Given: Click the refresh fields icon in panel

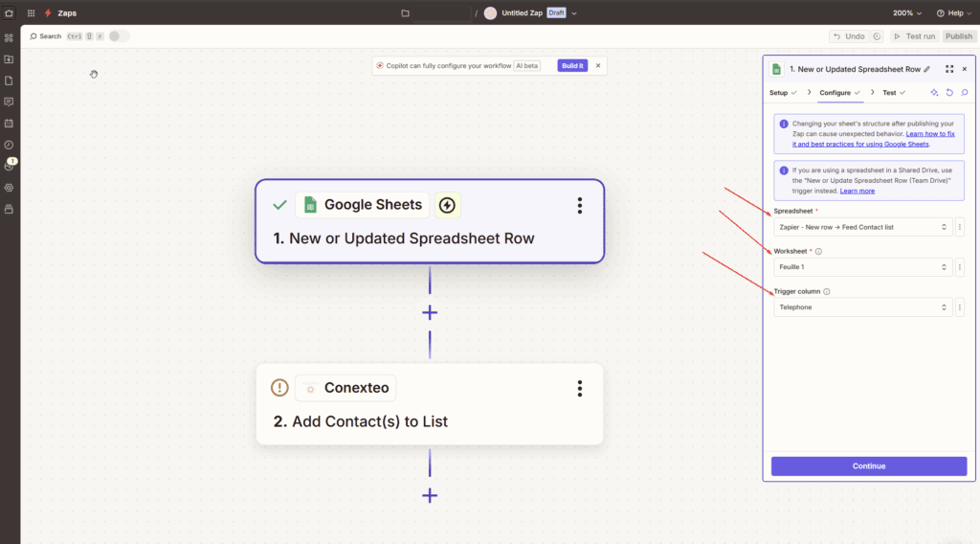Looking at the screenshot, I should 949,93.
